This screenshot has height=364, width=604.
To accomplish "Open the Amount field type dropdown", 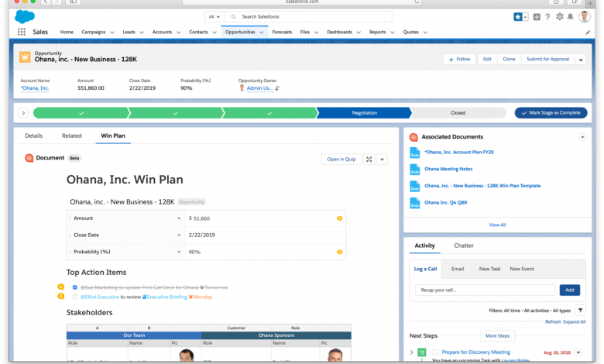I will click(x=179, y=218).
